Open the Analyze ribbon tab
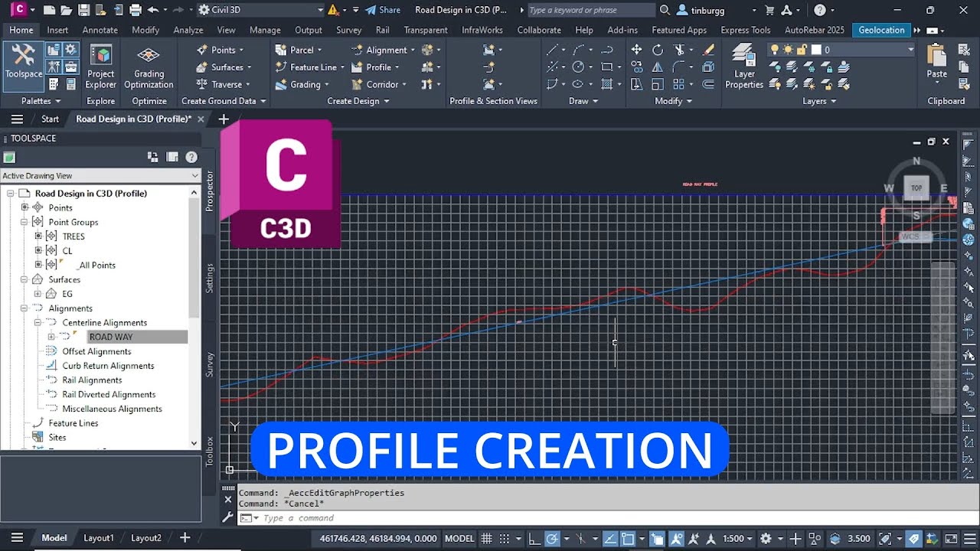 coord(188,30)
